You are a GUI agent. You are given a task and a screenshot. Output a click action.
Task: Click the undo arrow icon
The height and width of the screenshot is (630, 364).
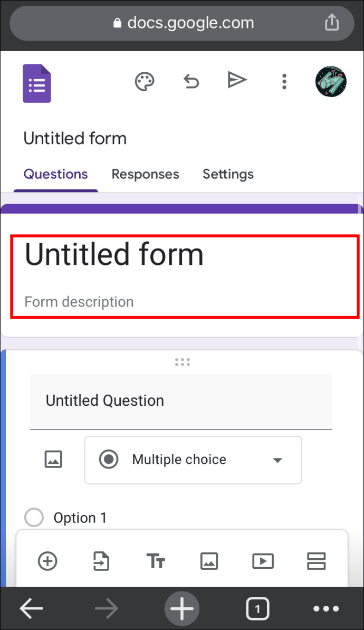pos(191,82)
